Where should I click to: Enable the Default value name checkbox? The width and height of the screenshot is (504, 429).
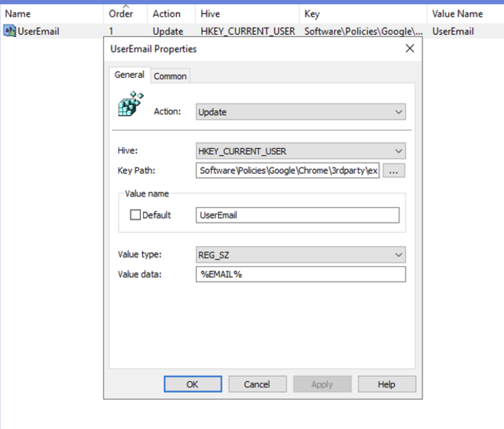tap(136, 215)
